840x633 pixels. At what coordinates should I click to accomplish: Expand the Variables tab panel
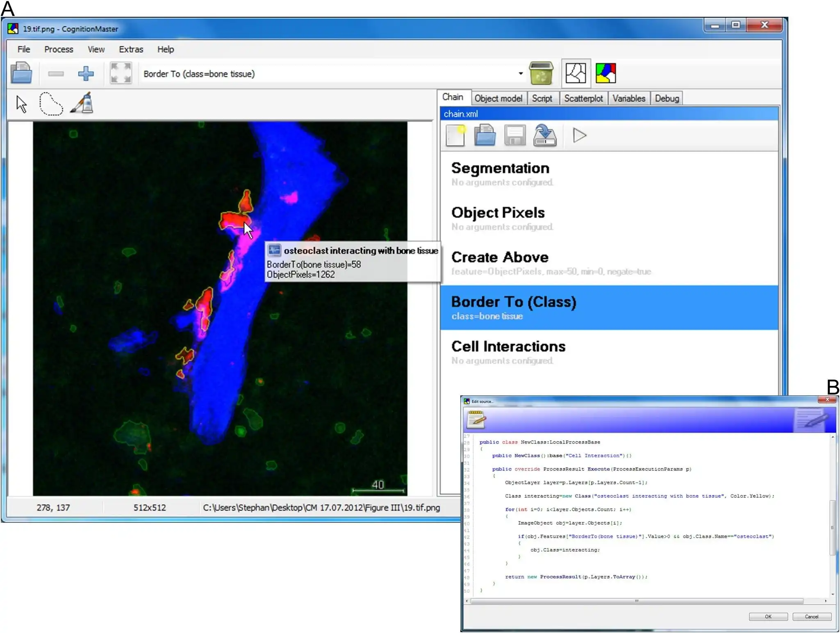[628, 98]
